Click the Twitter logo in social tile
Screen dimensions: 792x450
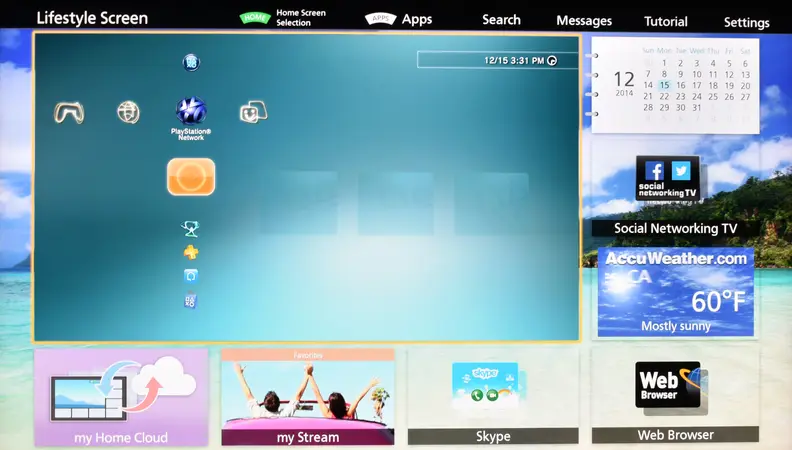coord(681,171)
